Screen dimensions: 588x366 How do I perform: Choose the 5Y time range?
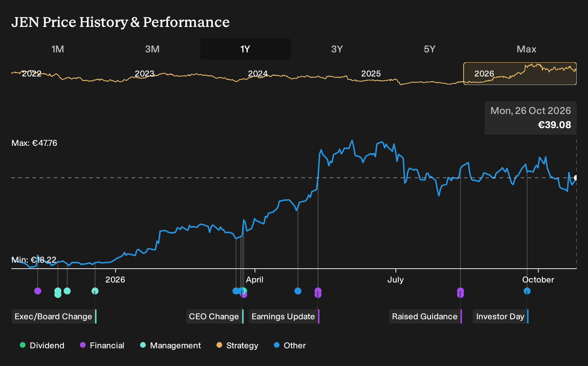click(430, 49)
